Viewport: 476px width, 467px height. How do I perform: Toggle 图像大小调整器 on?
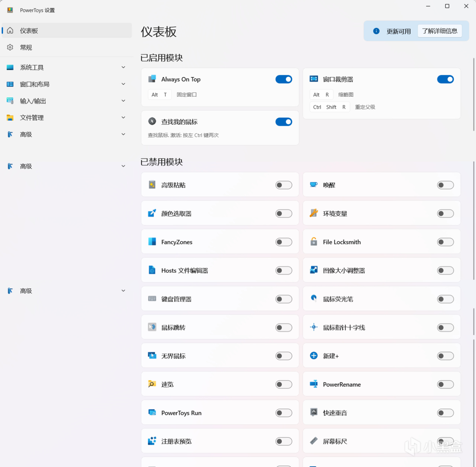click(x=446, y=271)
